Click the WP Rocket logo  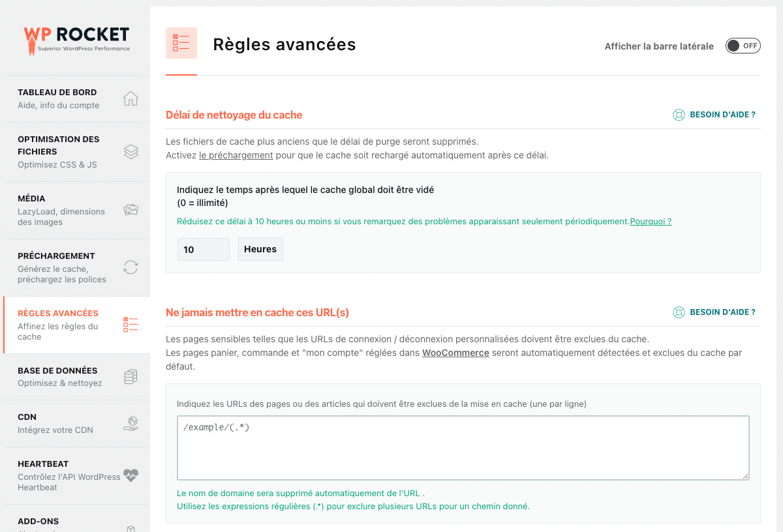[76, 39]
